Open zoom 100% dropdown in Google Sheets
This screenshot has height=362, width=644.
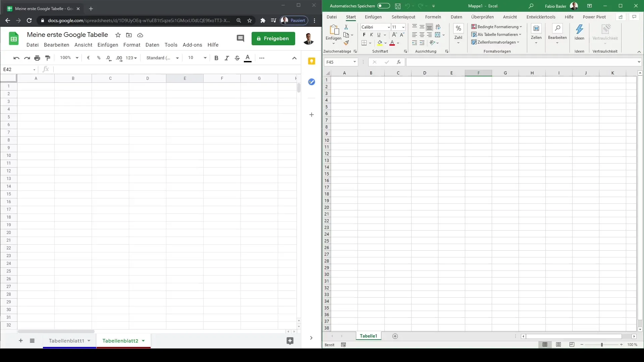click(69, 58)
